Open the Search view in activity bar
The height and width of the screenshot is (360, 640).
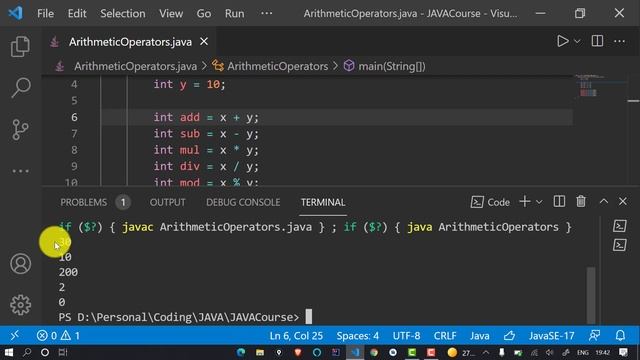[x=20, y=87]
